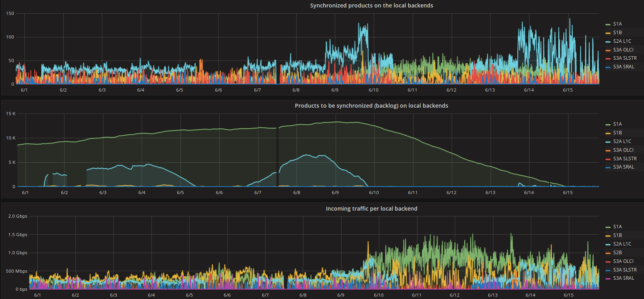The image size is (644, 299).
Task: Toggle S1A series in Synchronized products legend
Action: pyautogui.click(x=617, y=24)
